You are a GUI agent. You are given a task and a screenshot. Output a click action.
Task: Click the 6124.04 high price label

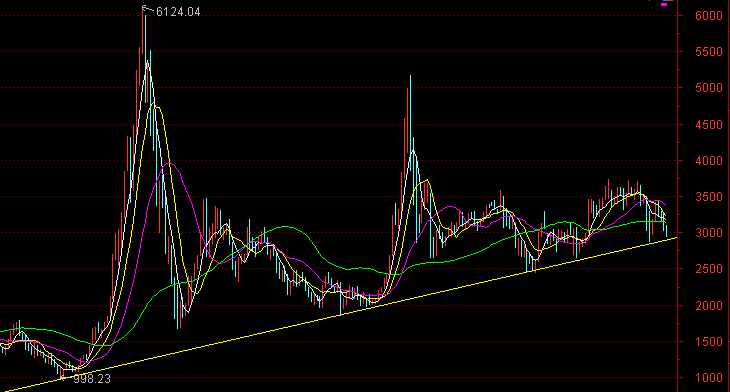pyautogui.click(x=178, y=12)
